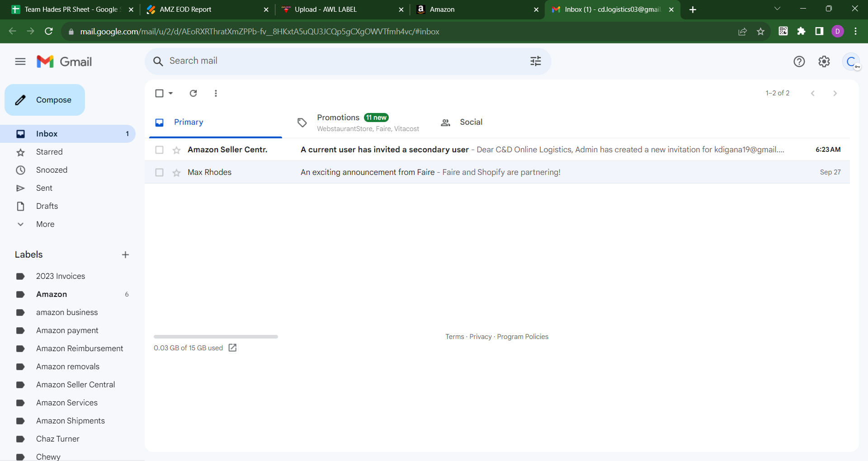Reload the page in Chrome
Screen dimensions: 868x461
(49, 31)
